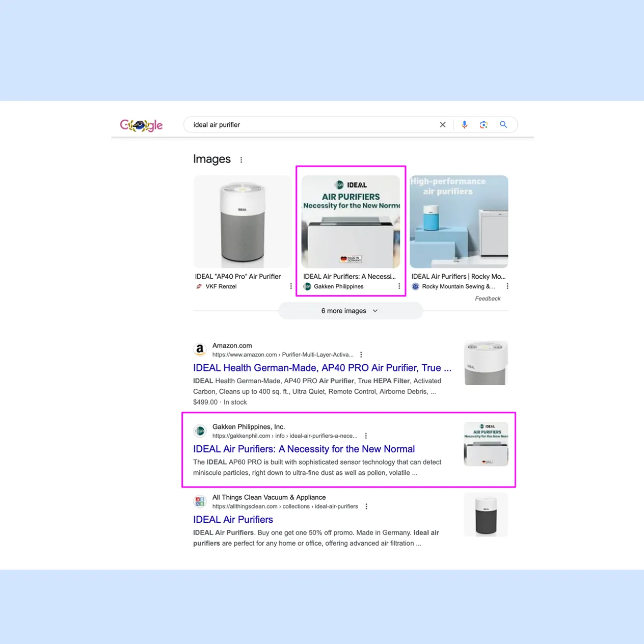Open the Gakken Air Purifiers Necessity image
This screenshot has height=644, width=644.
click(x=351, y=222)
